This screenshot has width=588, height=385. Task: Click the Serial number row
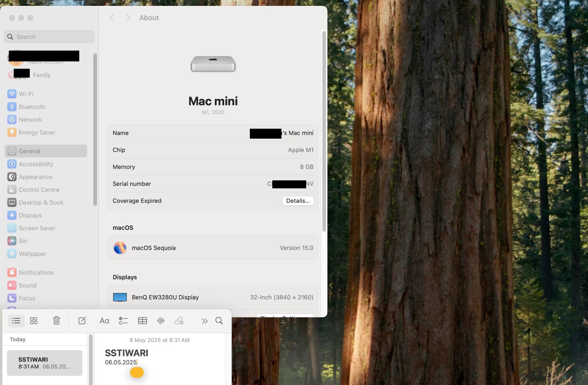(213, 184)
